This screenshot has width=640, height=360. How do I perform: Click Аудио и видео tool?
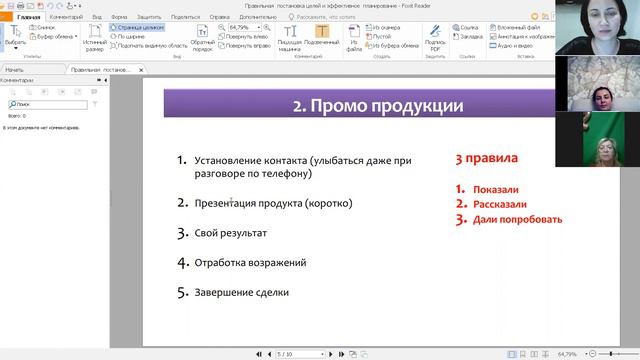point(511,46)
